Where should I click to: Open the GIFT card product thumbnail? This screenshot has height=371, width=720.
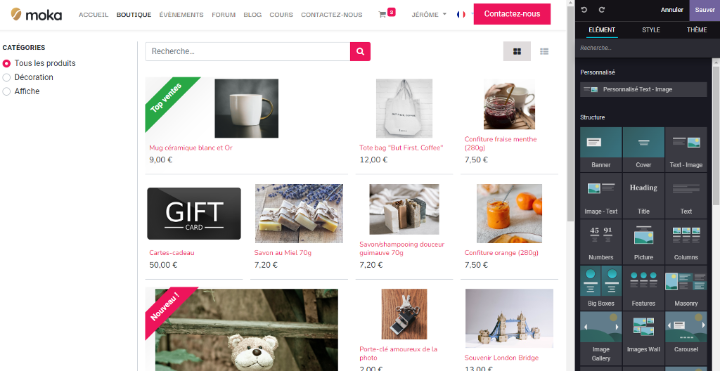click(x=194, y=214)
